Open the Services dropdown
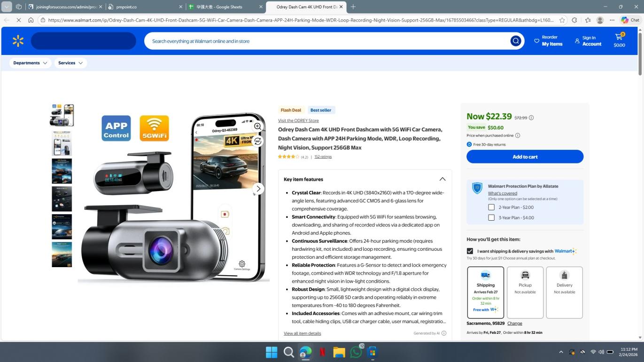Image resolution: width=644 pixels, height=362 pixels. point(70,63)
